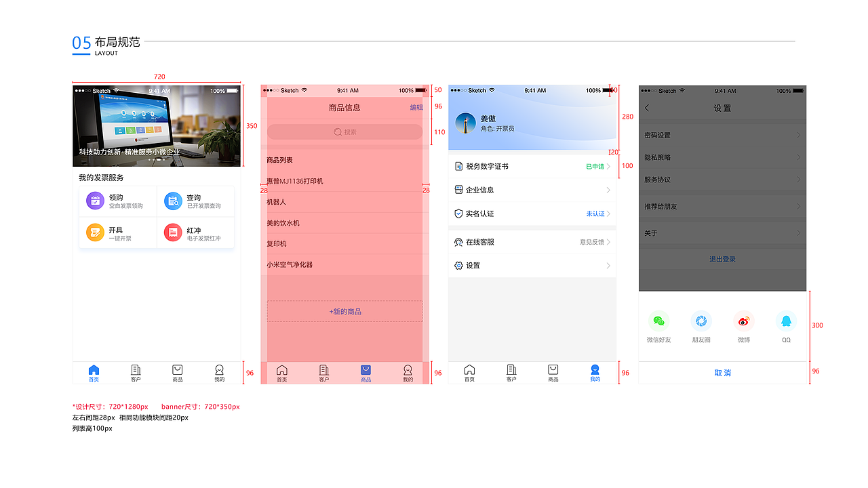This screenshot has height=488, width=868.
Task: Tap the 微信好友 WeChat share icon
Action: pyautogui.click(x=659, y=322)
